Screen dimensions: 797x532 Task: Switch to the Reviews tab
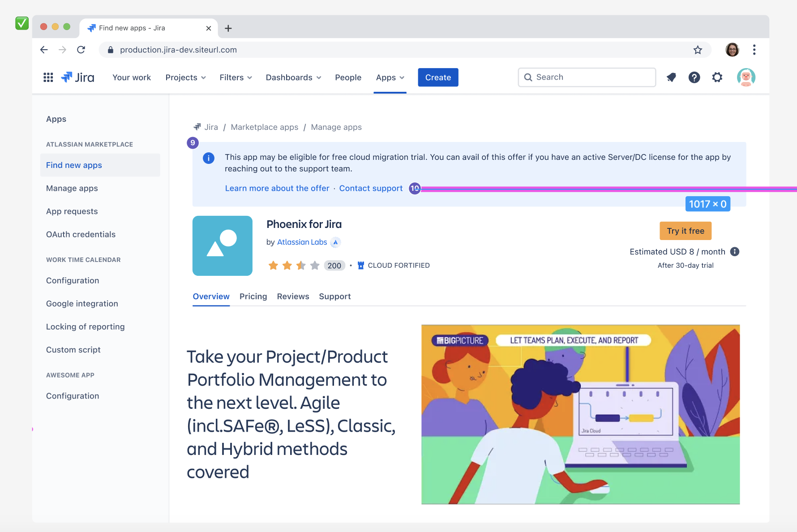293,296
